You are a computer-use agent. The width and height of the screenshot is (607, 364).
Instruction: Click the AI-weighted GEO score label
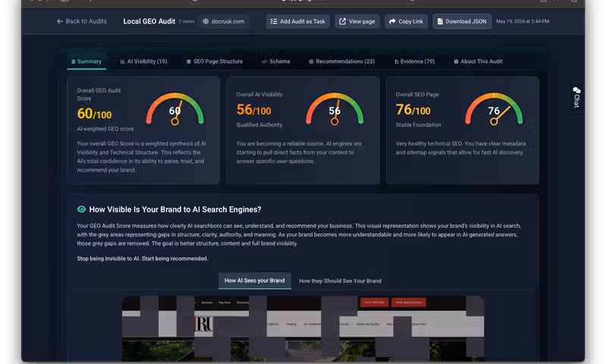click(x=105, y=129)
